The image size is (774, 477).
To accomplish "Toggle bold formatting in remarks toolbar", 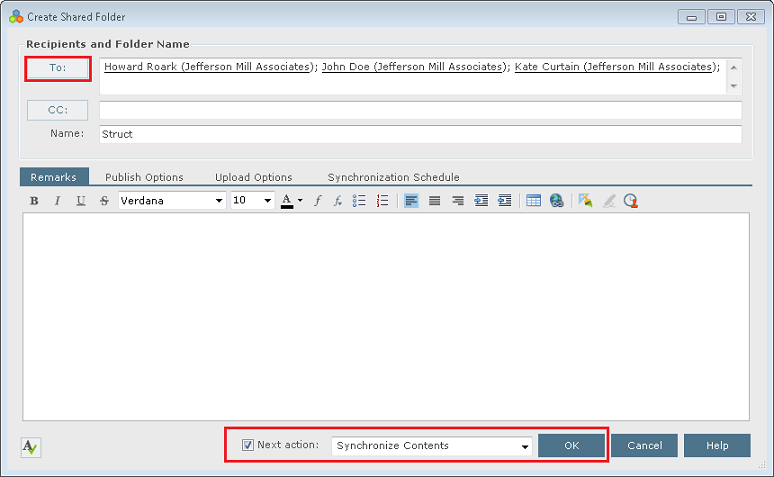I will [34, 201].
